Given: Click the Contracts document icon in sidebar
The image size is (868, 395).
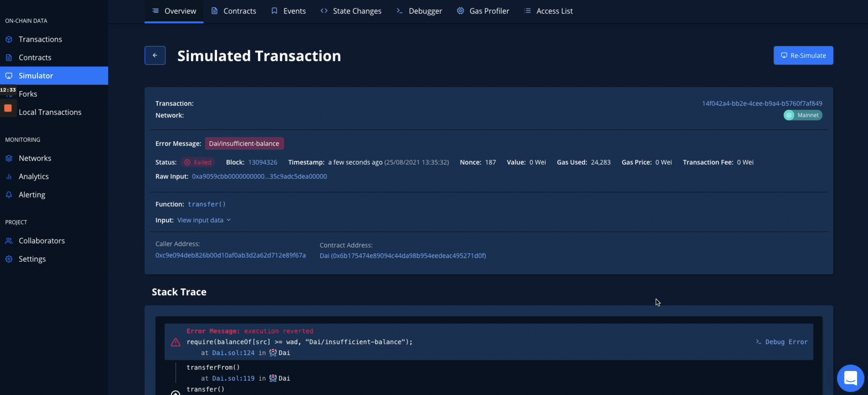Looking at the screenshot, I should 9,58.
